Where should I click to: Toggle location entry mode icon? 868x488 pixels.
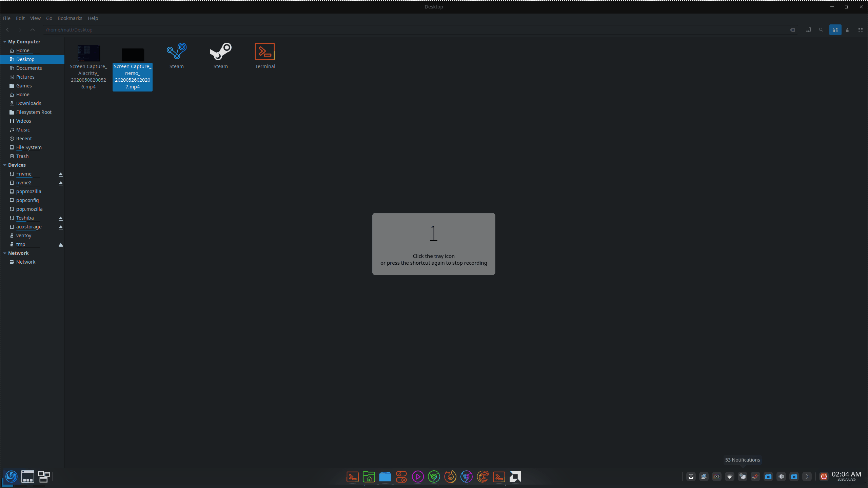(809, 30)
